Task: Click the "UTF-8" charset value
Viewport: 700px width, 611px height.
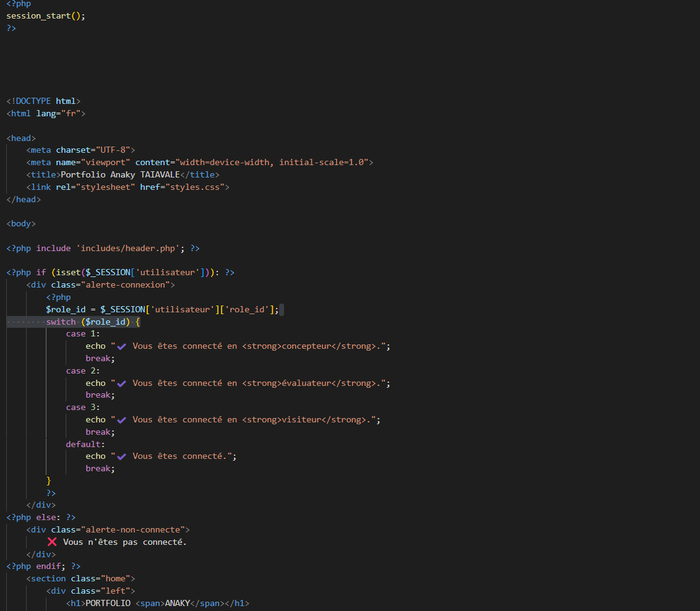Action: [x=113, y=150]
